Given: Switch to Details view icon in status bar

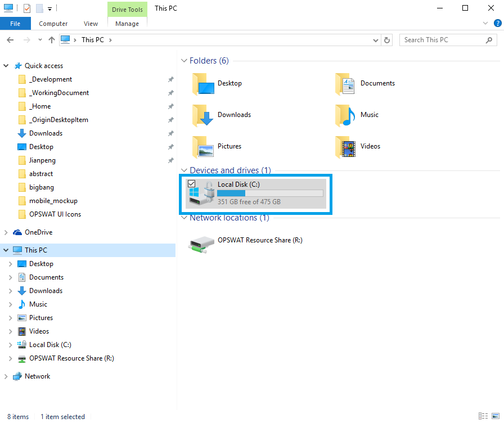Looking at the screenshot, I should click(x=483, y=416).
